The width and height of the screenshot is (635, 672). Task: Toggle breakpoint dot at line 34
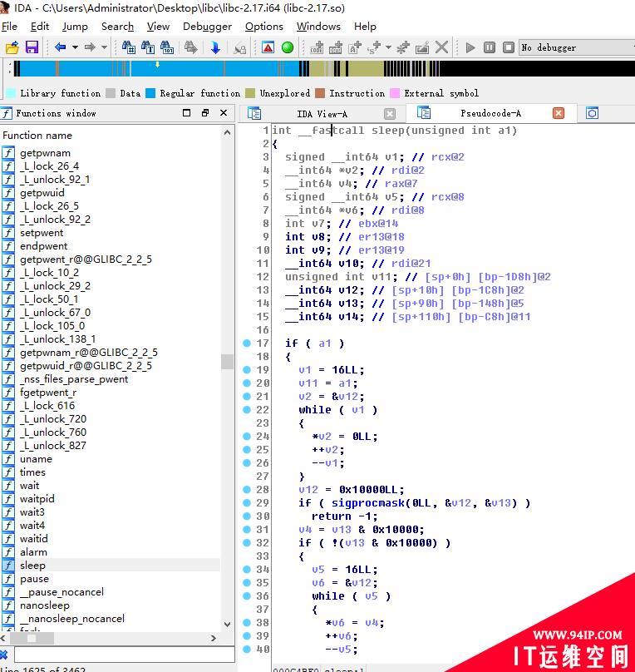pos(247,569)
